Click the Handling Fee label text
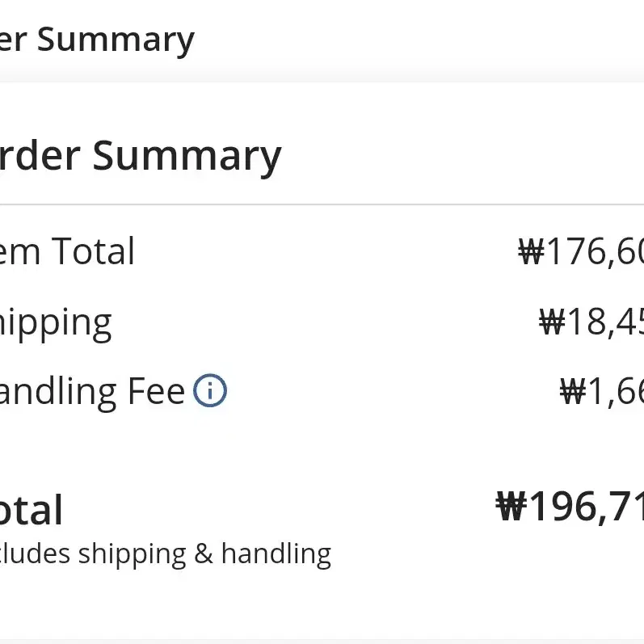This screenshot has height=644, width=644. [92, 392]
